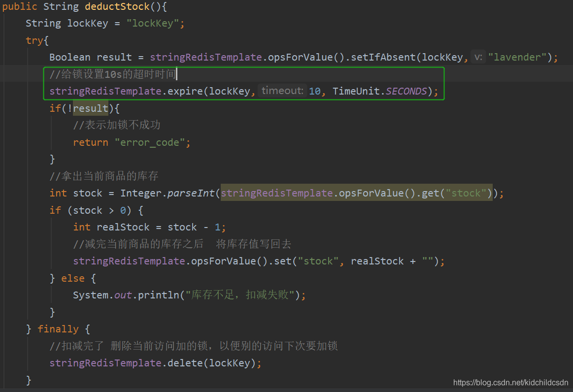Screen dimensions: 573x392
Task: Click the System.out.println call
Action: pyautogui.click(x=189, y=295)
